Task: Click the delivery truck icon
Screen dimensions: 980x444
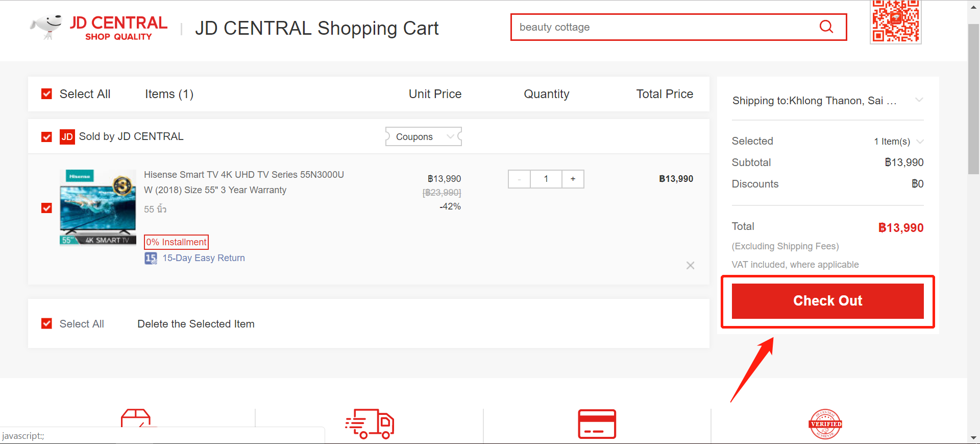Action: point(370,424)
